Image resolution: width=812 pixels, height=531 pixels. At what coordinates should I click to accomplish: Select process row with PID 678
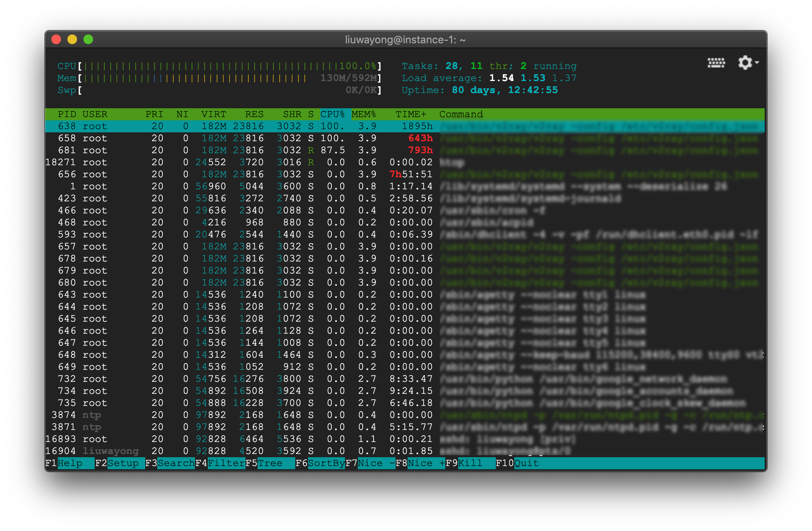405,259
